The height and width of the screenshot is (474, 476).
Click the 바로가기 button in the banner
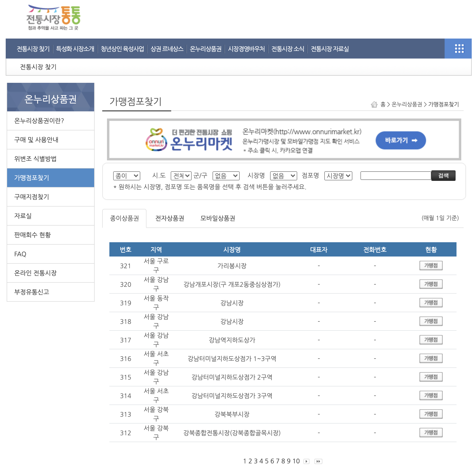(400, 140)
